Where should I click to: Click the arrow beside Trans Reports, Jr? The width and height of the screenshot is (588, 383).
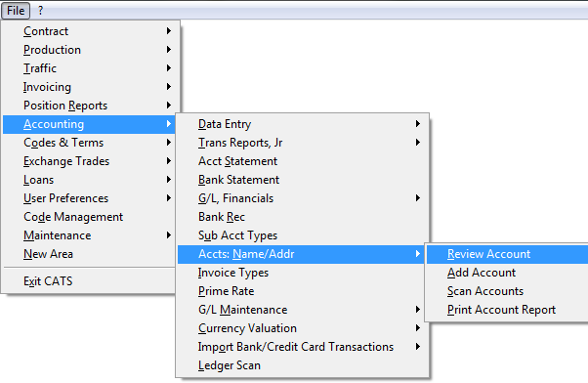point(418,143)
